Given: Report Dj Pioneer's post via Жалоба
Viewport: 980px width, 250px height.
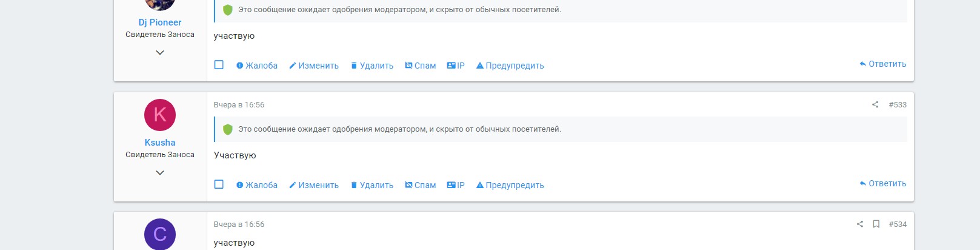Looking at the screenshot, I should tap(257, 66).
